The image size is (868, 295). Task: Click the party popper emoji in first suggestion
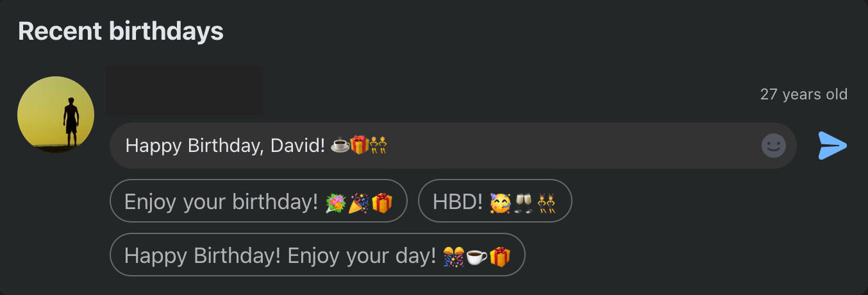point(358,202)
